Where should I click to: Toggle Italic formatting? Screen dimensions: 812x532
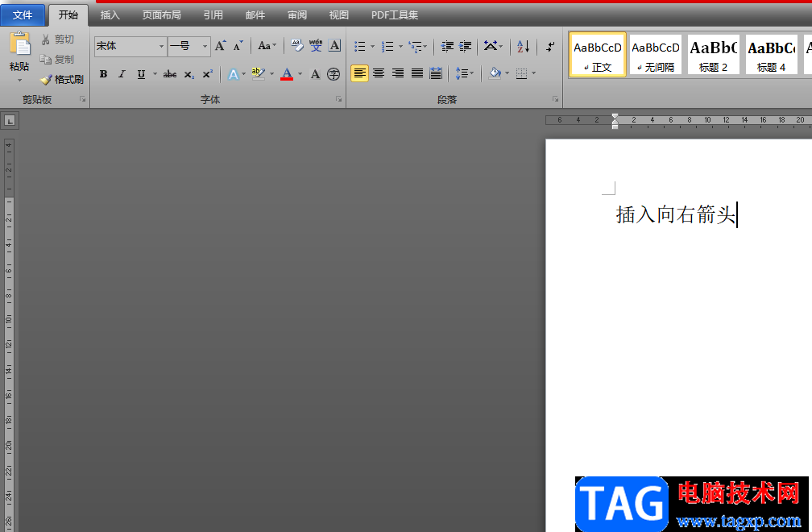122,74
